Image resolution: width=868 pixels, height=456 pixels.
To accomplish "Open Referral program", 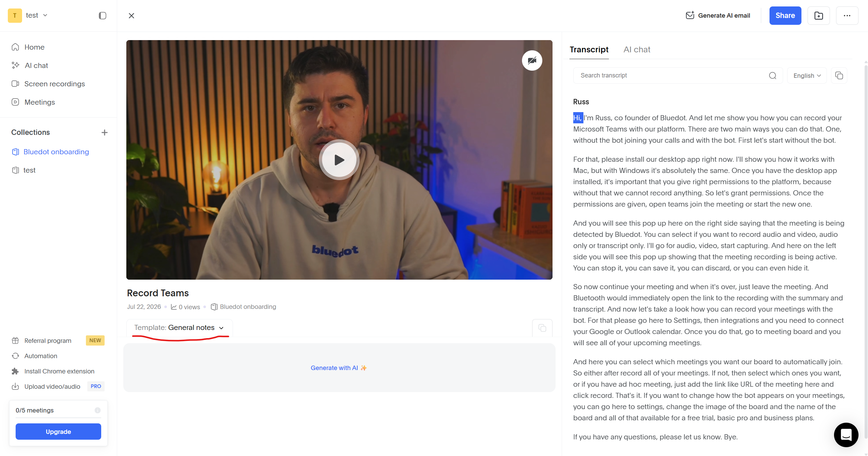I will [48, 340].
